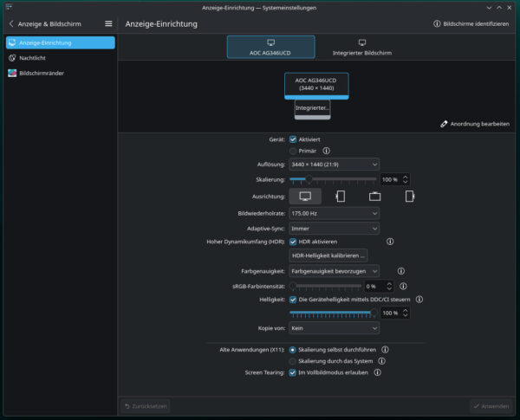Select Skalierung durch das System radio button
The image size is (520, 420).
[x=293, y=360]
